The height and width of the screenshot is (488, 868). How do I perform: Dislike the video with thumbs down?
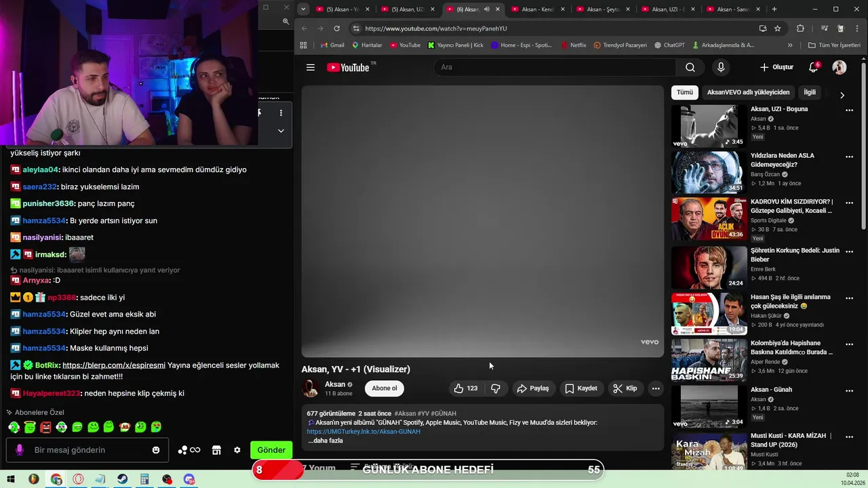[496, 388]
